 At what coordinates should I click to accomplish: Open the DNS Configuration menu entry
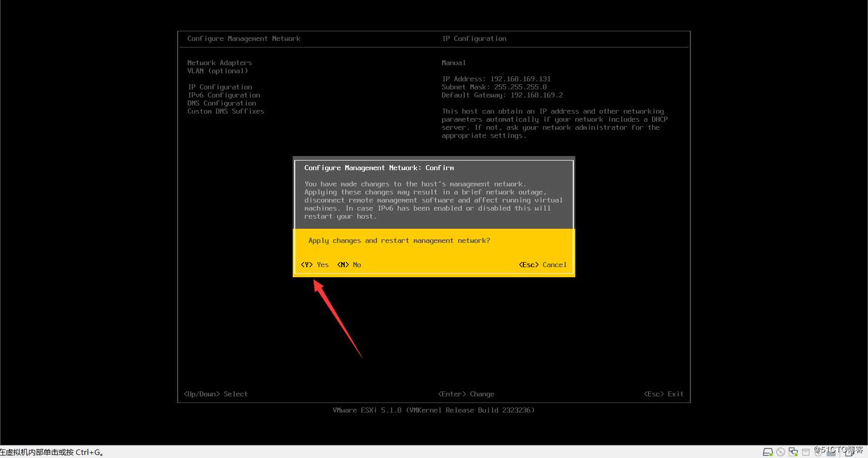click(222, 103)
